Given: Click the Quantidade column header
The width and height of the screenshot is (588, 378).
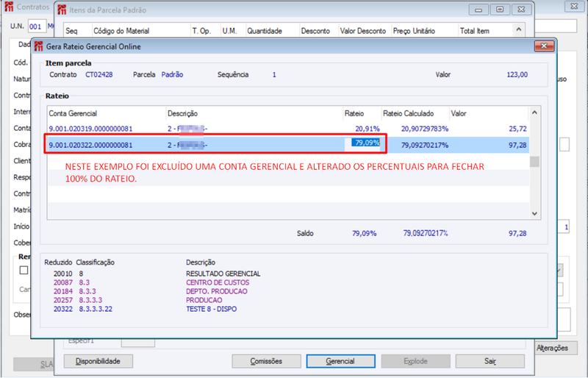Looking at the screenshot, I should tap(273, 31).
